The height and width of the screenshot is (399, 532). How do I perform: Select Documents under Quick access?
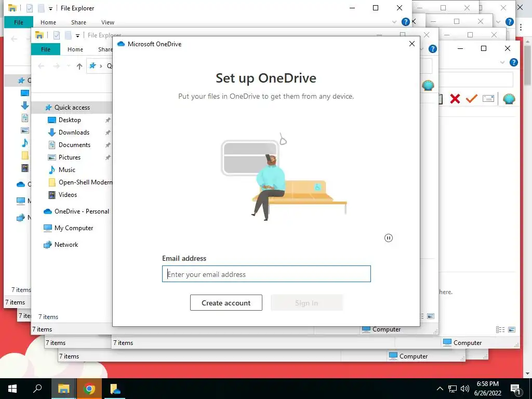pyautogui.click(x=74, y=145)
